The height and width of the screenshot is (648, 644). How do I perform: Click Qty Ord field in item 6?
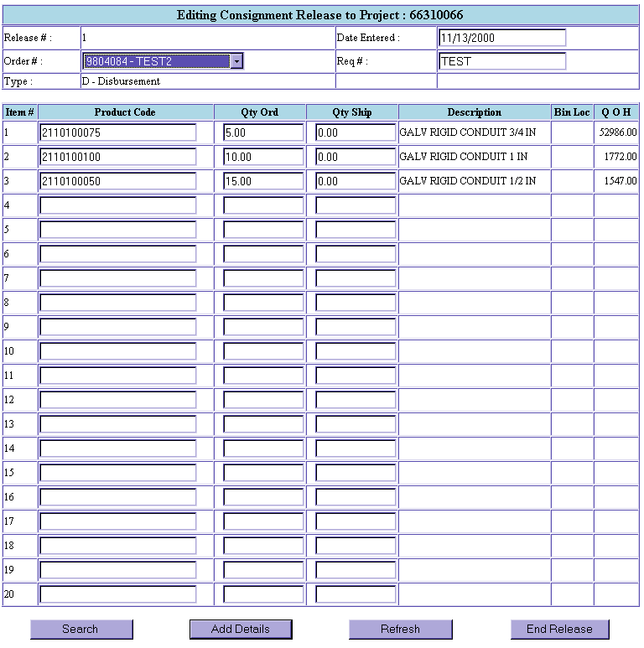[x=263, y=254]
